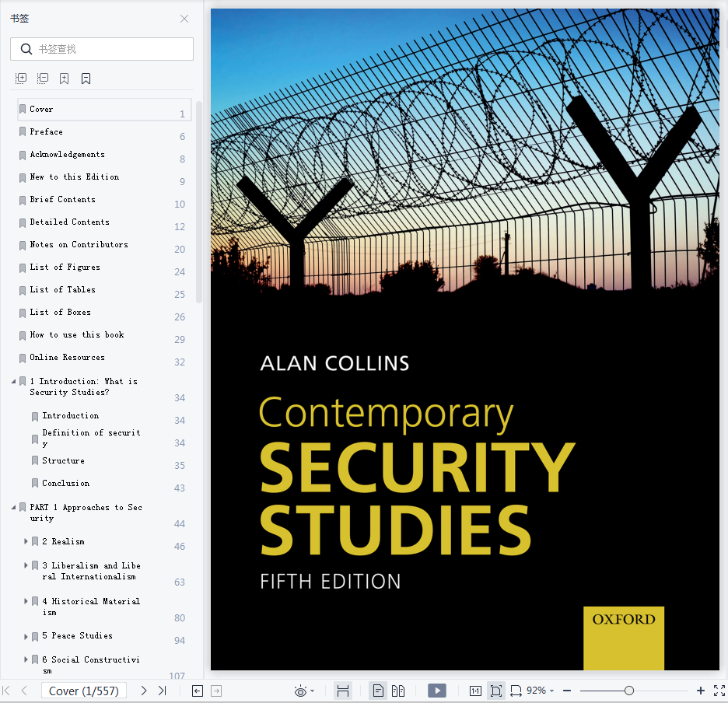
Task: Collapse PART 1 Approaches to Security
Action: (x=13, y=508)
